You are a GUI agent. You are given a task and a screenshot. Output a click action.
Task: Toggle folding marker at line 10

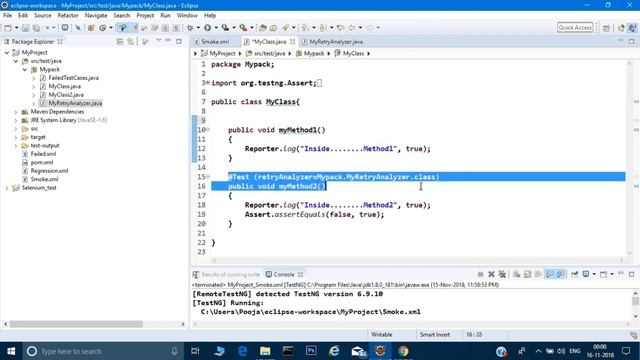click(x=208, y=130)
